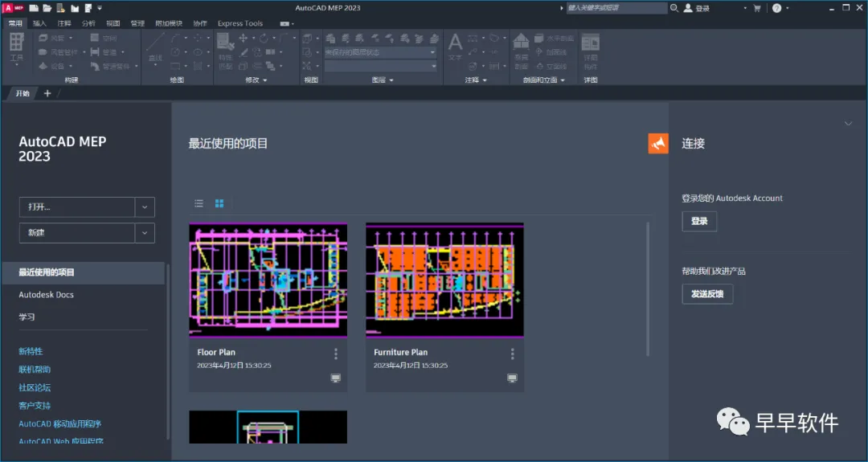The width and height of the screenshot is (868, 462).
Task: Click the 立面线 elevation line tool
Action: [551, 66]
